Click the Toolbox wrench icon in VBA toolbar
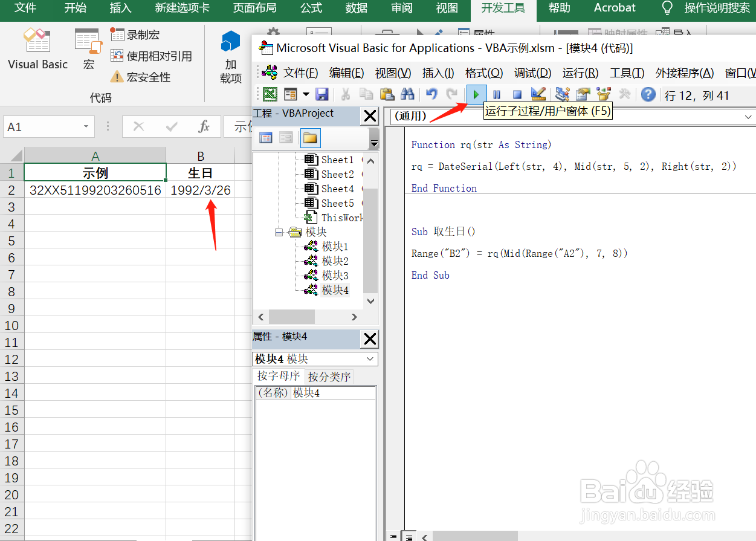The image size is (756, 541). tap(624, 94)
